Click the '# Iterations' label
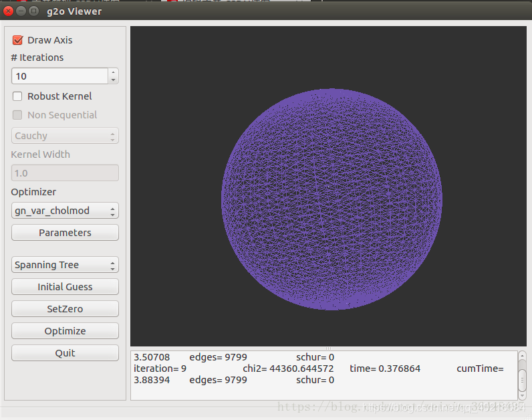 click(37, 58)
